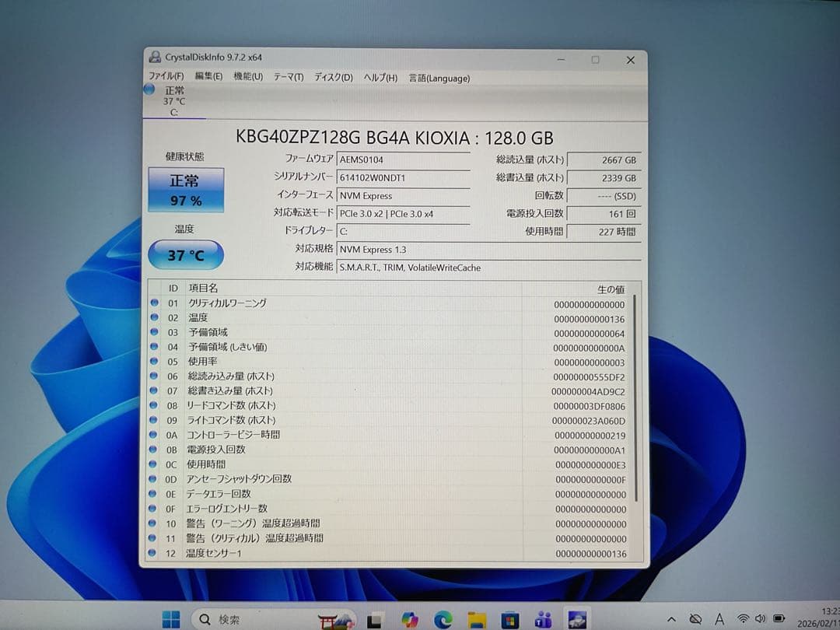Open Task View from the taskbar

tap(375, 621)
